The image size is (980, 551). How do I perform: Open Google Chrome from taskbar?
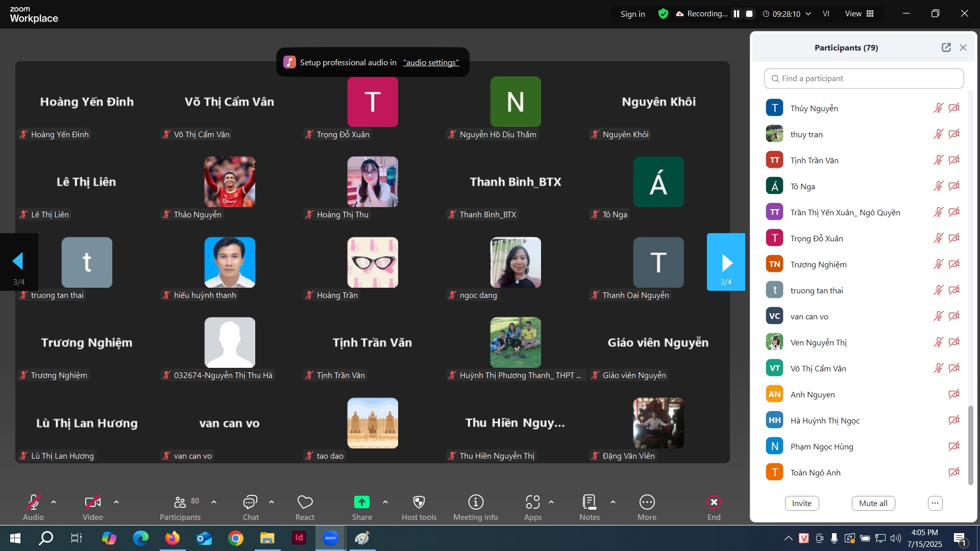(236, 538)
